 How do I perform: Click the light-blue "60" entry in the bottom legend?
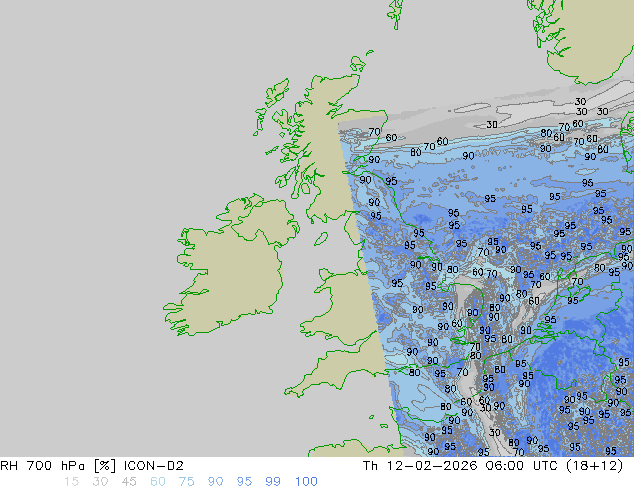(x=158, y=482)
